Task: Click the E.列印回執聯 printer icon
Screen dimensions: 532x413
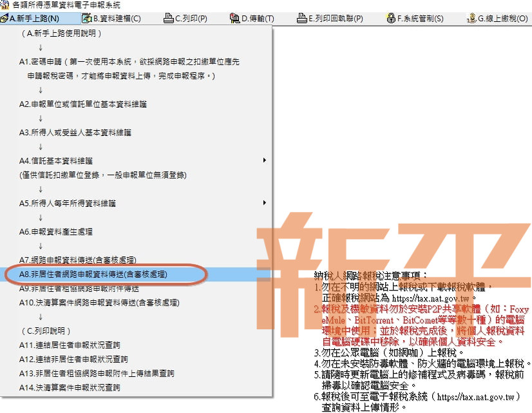Action: click(x=302, y=18)
